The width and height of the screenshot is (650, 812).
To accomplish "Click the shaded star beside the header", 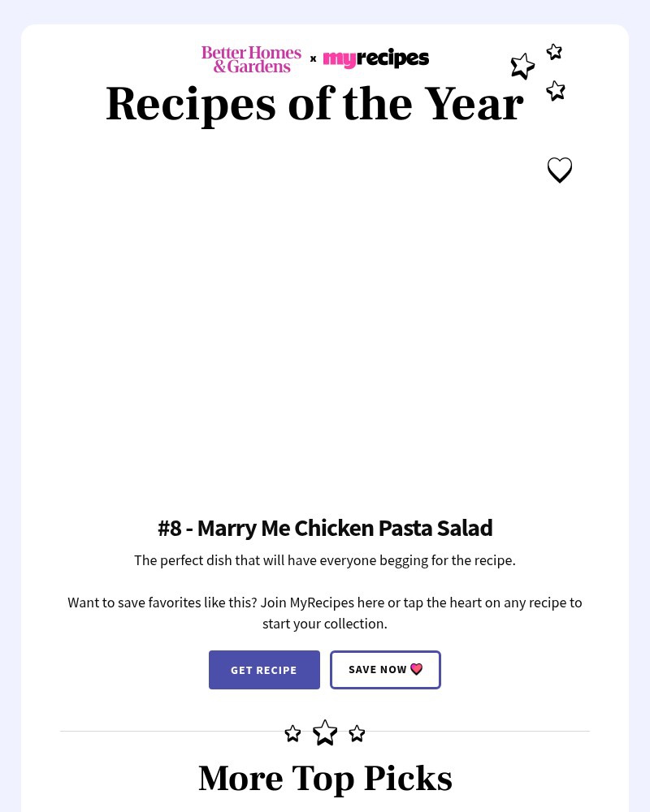I will click(522, 67).
